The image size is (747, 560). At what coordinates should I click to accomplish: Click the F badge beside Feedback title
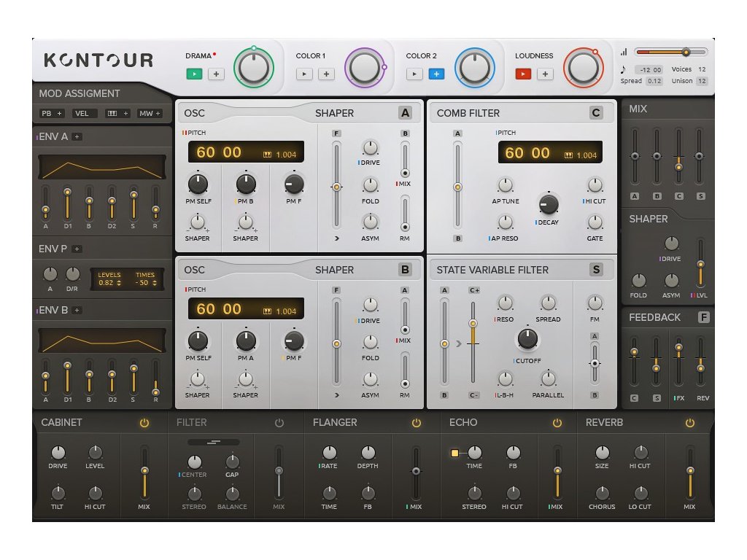click(703, 317)
